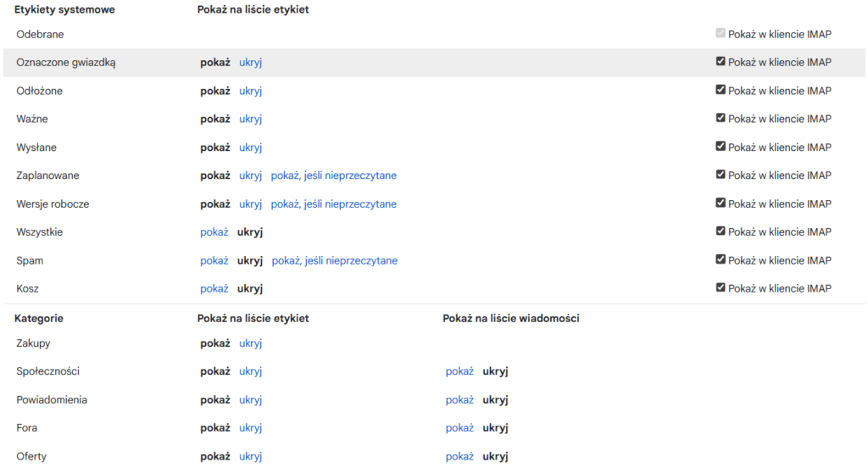Screen dimensions: 868x468
Task: Click bold 'ukryj' in Powiadomienia message list
Action: (x=495, y=400)
